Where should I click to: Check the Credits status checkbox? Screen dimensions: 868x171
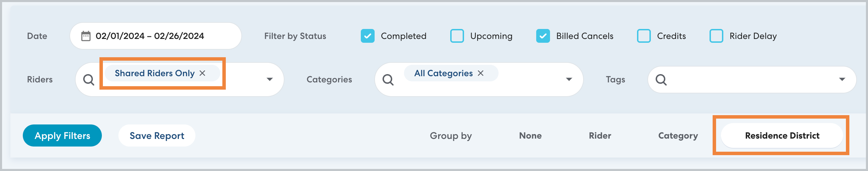point(644,36)
